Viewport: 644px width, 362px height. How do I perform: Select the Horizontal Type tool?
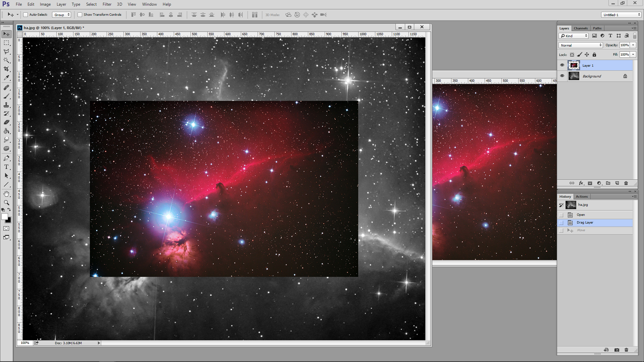pos(6,167)
